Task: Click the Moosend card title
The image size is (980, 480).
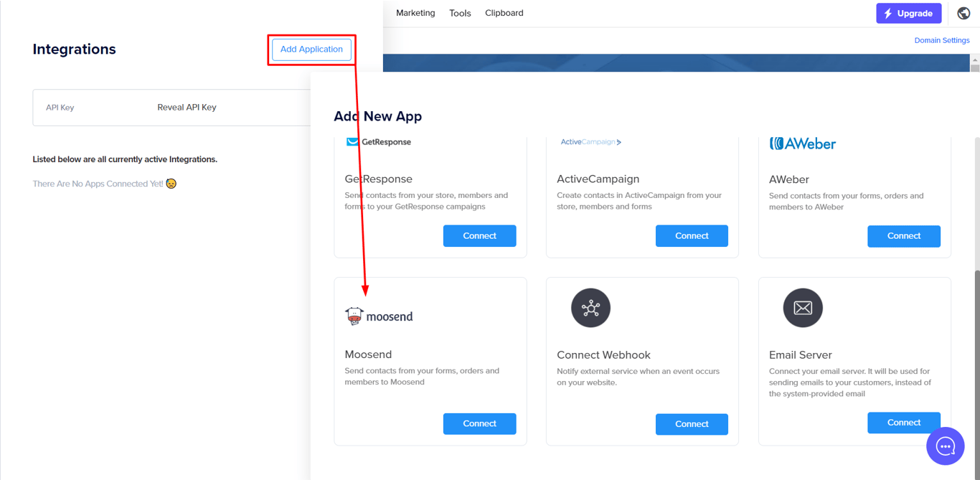Action: point(368,354)
